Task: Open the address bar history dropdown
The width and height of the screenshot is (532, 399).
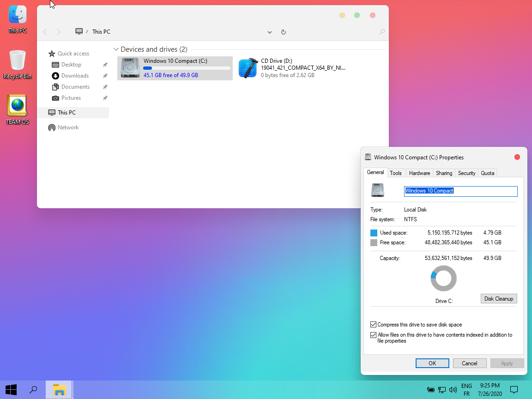Action: 269,32
